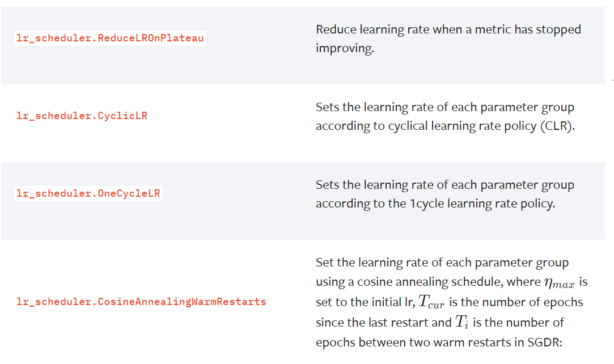Click the CyclicLR description about cyclical policy
This screenshot has height=364, width=614.
point(445,117)
